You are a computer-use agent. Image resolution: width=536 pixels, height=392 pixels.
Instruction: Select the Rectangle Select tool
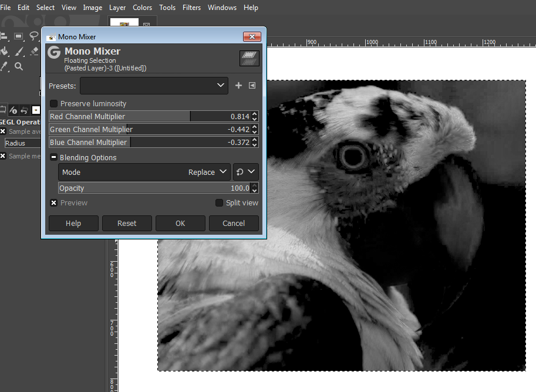coord(19,36)
